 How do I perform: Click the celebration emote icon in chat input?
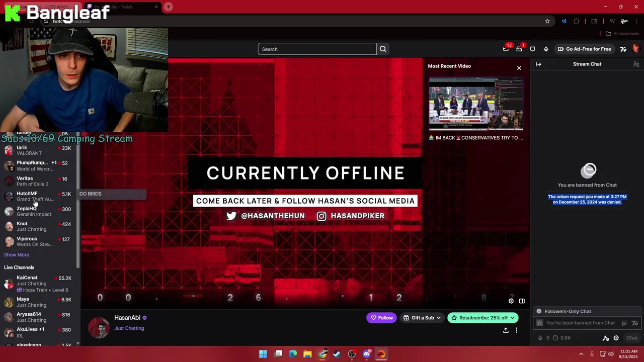(624, 323)
